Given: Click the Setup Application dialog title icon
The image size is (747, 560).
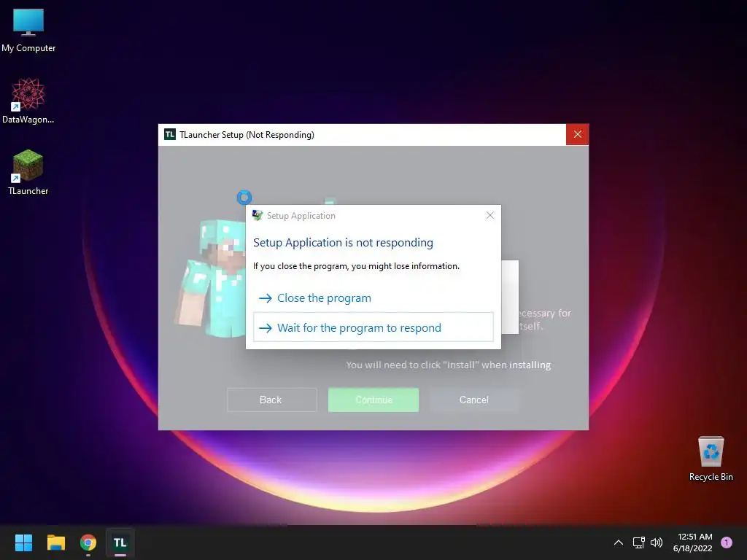Looking at the screenshot, I should pos(258,215).
